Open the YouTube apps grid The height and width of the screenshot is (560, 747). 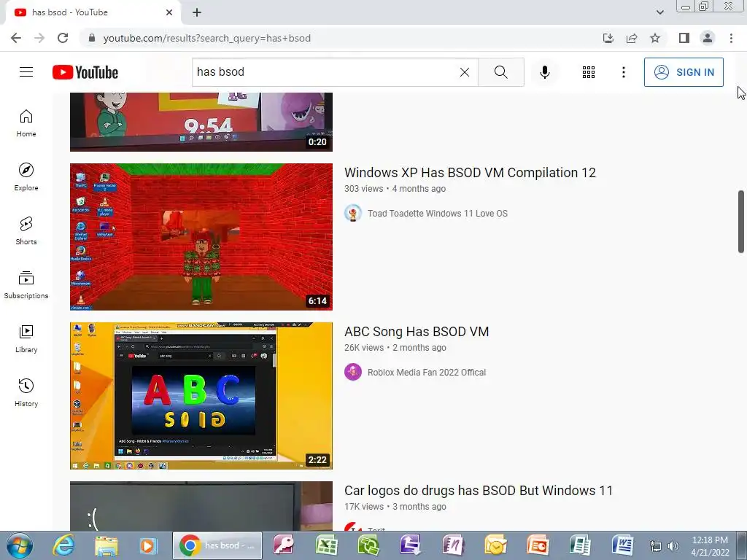tap(589, 72)
